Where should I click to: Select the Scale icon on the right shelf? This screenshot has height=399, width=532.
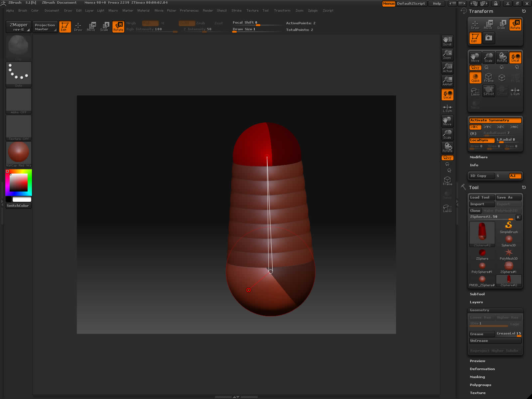click(x=447, y=134)
